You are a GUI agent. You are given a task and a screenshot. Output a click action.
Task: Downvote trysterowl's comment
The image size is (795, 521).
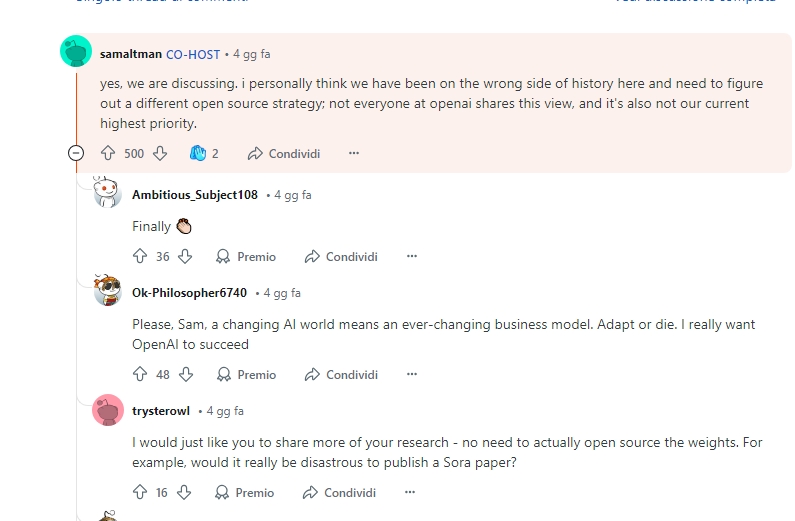coord(183,493)
